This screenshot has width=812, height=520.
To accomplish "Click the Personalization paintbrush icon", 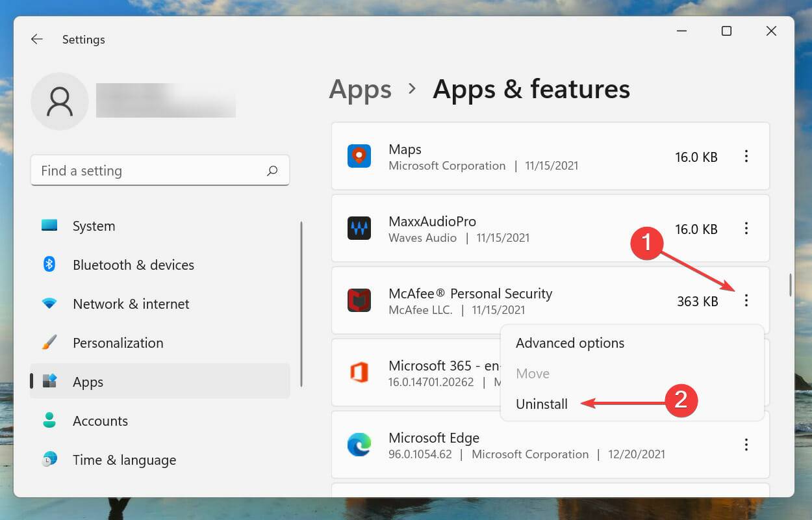I will [48, 343].
